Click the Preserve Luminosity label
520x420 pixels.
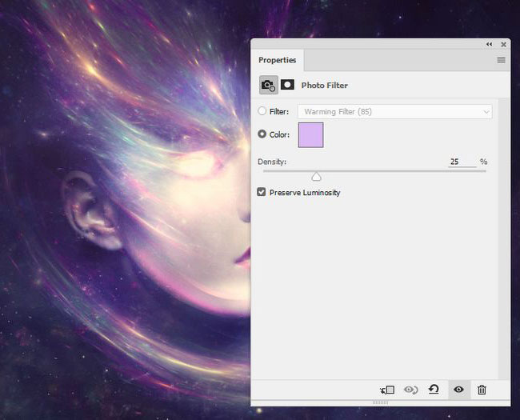click(x=305, y=193)
